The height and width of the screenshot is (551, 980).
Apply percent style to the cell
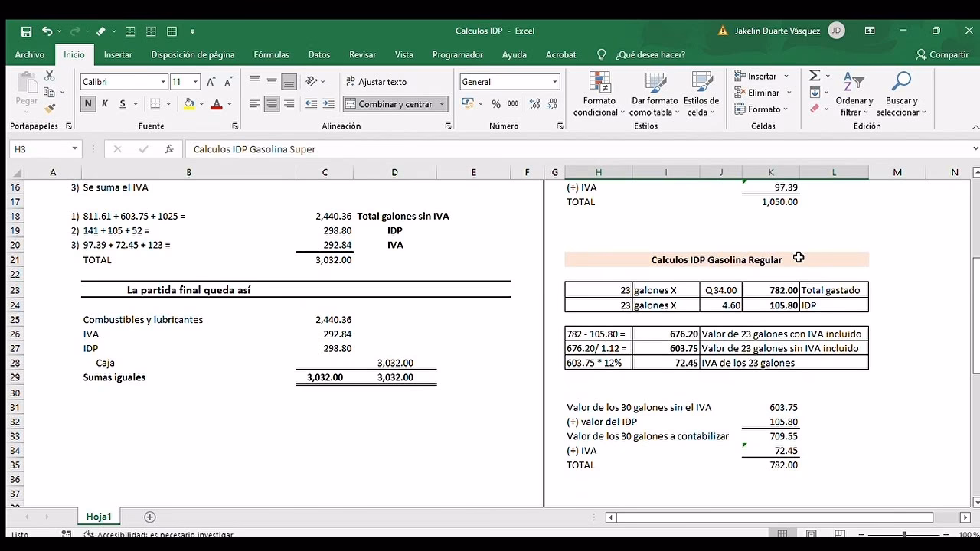[x=496, y=104]
